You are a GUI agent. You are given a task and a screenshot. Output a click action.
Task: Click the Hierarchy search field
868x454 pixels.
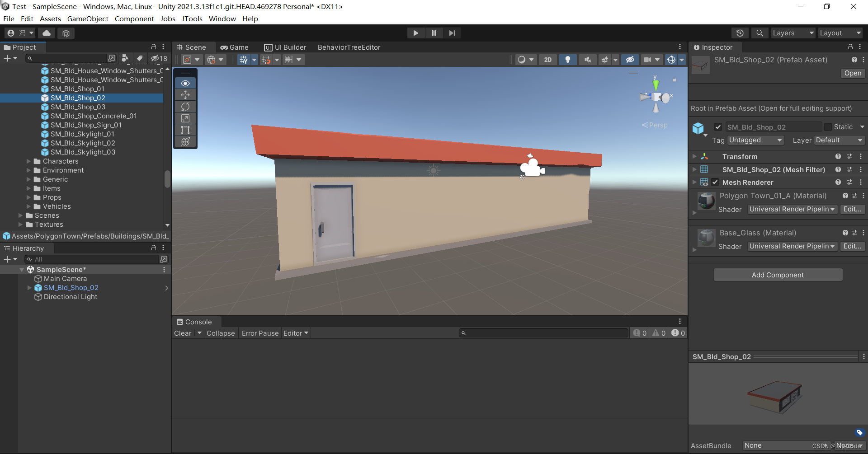(x=92, y=259)
